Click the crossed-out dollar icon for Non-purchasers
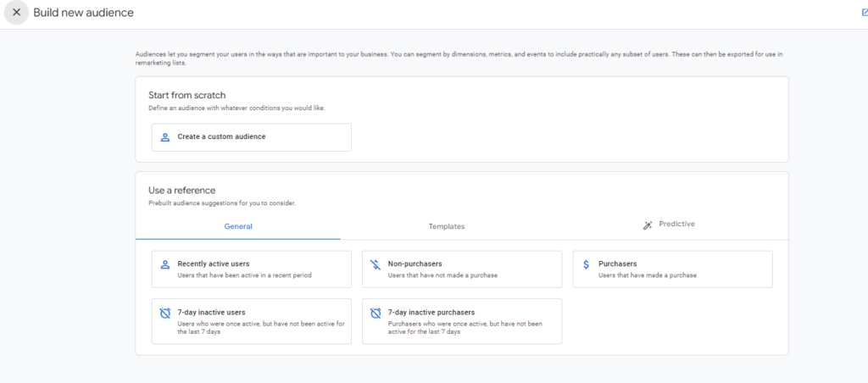868x383 pixels. tap(376, 264)
